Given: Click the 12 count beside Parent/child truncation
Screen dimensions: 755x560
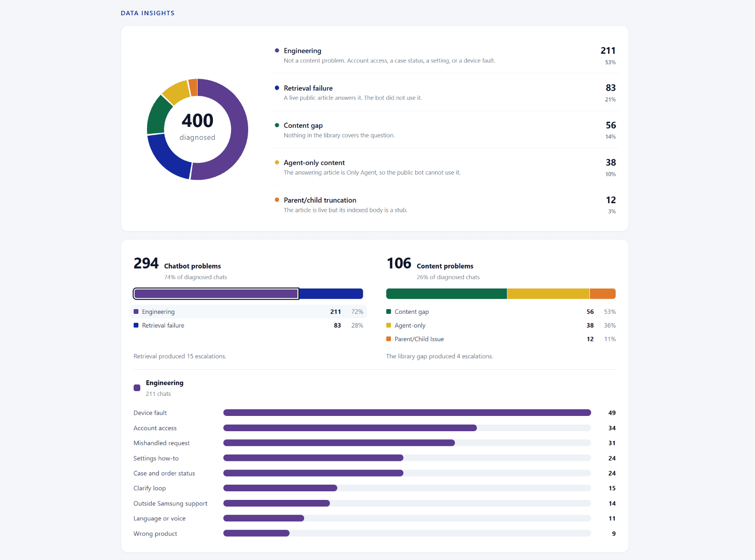Looking at the screenshot, I should (611, 200).
